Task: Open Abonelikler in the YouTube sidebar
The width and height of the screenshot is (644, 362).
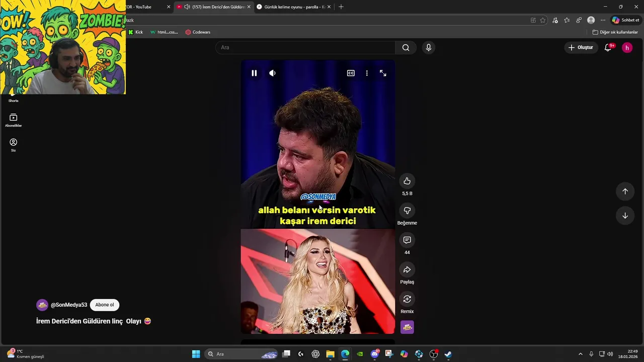Action: [13, 120]
